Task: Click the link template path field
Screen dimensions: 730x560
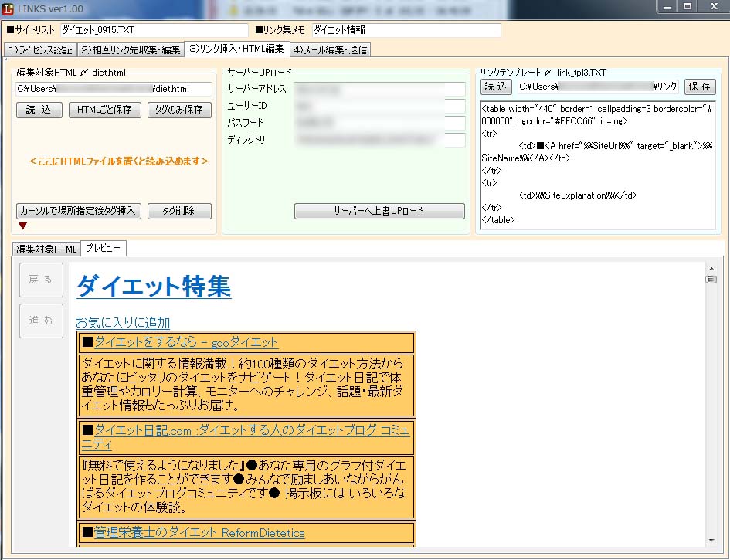Action: 598,87
